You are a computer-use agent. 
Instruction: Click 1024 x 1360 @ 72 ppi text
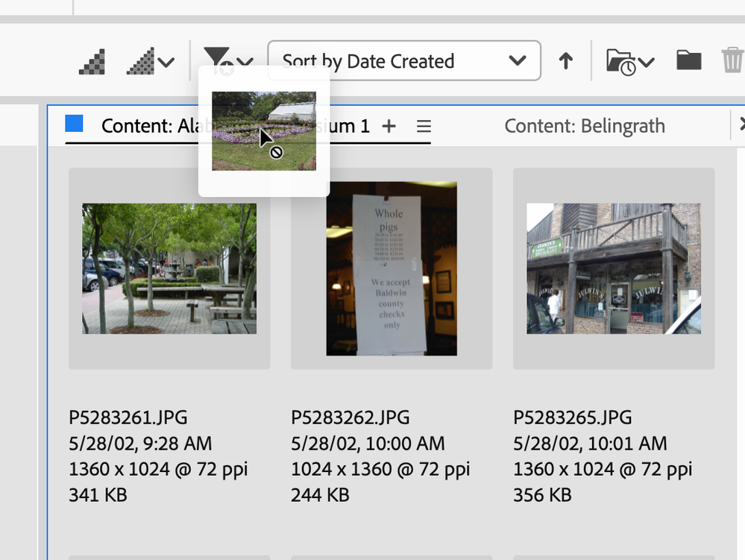(x=380, y=469)
